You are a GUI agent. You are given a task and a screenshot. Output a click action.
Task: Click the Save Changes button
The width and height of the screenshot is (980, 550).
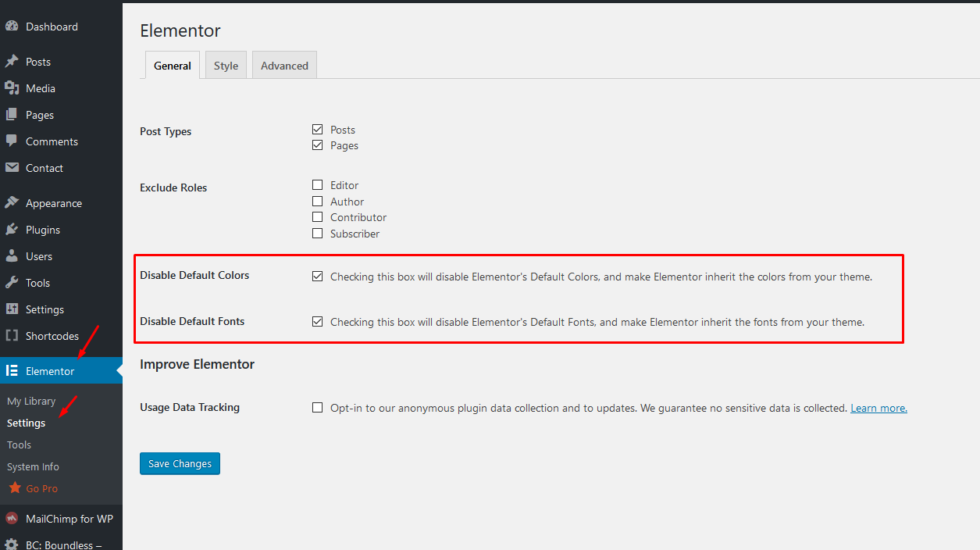(180, 463)
